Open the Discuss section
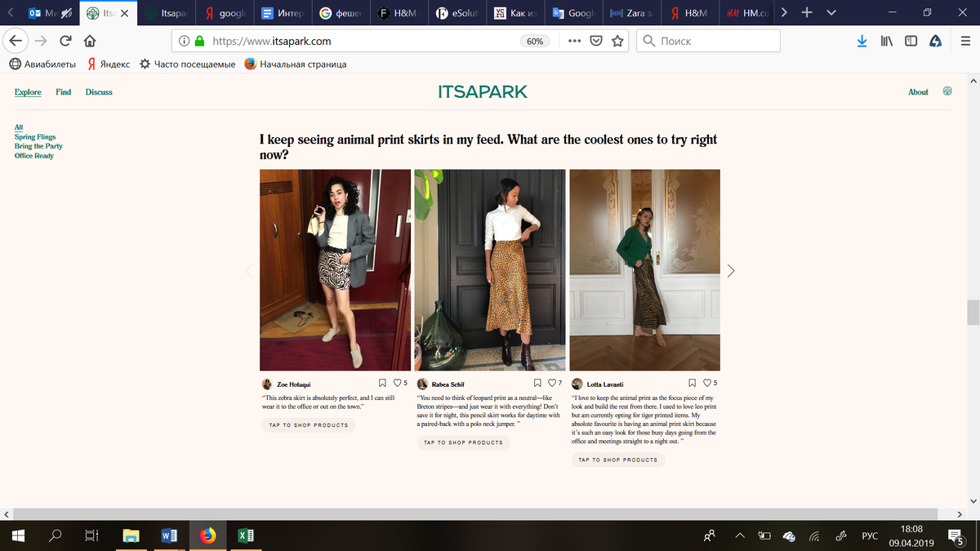The height and width of the screenshot is (551, 980). (x=99, y=92)
